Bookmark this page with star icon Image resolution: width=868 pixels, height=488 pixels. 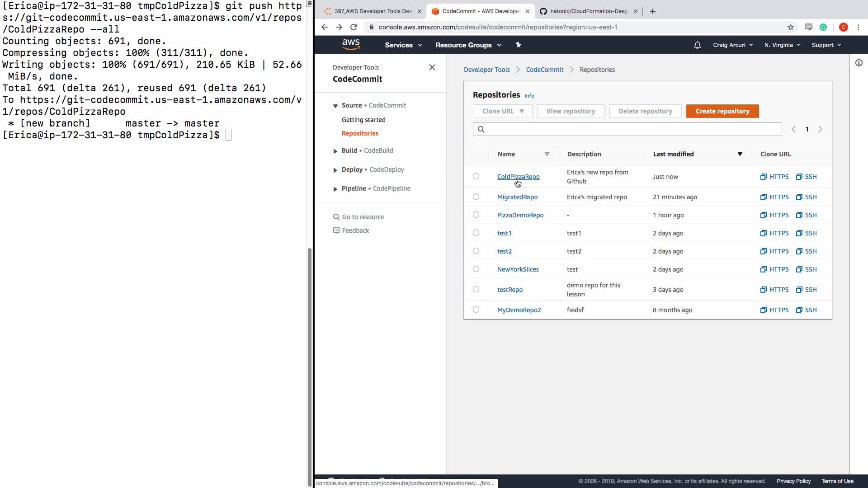tap(790, 27)
